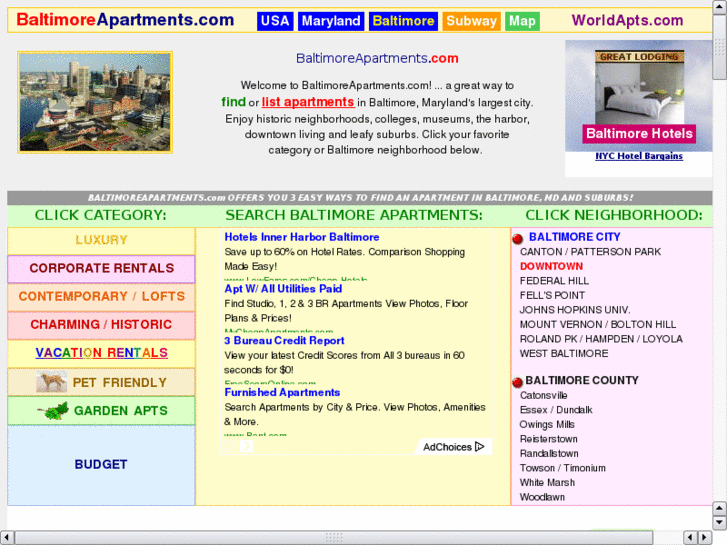
Task: Select the West Baltimore neighborhood
Action: click(x=564, y=353)
